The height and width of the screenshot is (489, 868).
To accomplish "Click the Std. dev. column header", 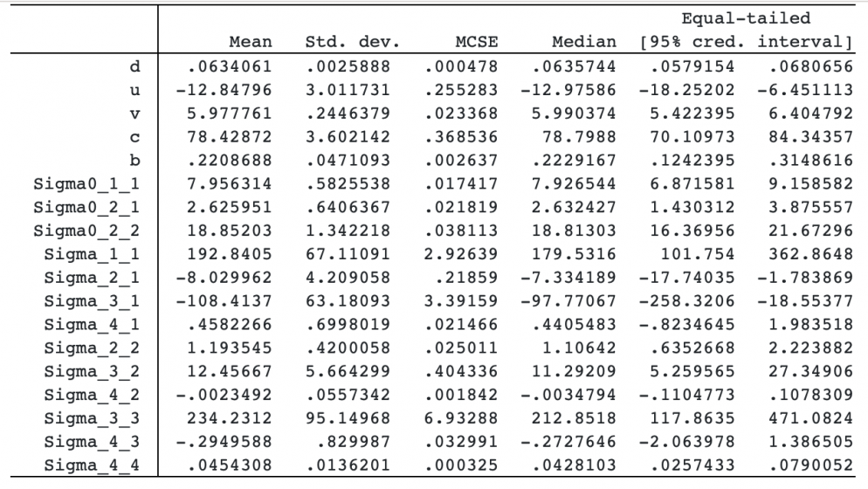I will click(352, 42).
